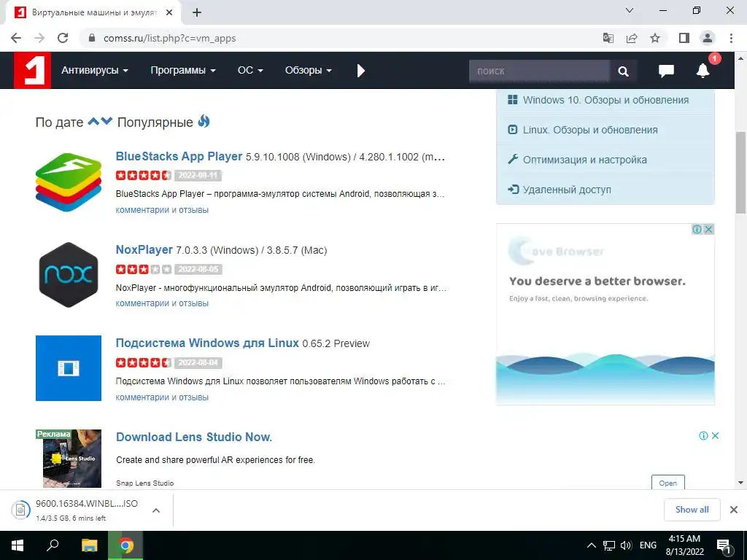Go back with browser back arrow
The width and height of the screenshot is (747, 560).
[16, 38]
